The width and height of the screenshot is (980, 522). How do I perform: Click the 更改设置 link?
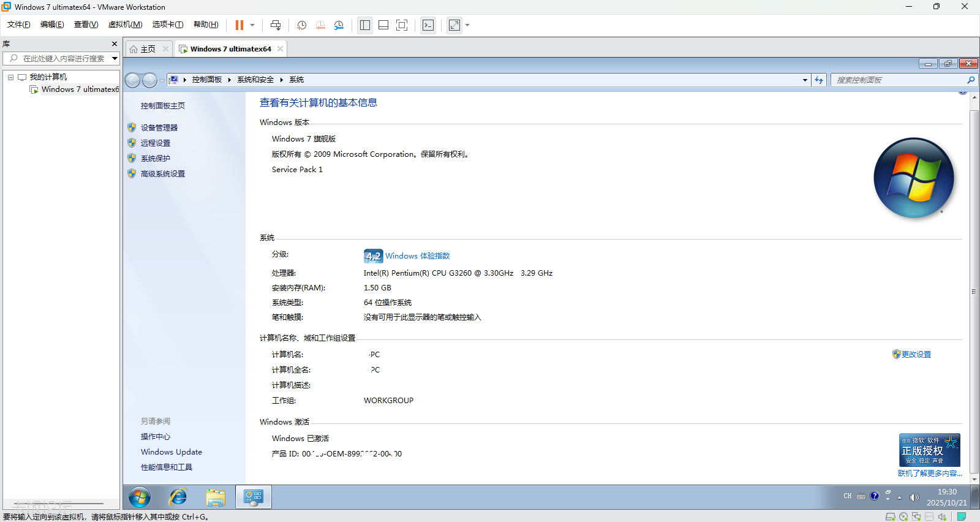coord(916,355)
